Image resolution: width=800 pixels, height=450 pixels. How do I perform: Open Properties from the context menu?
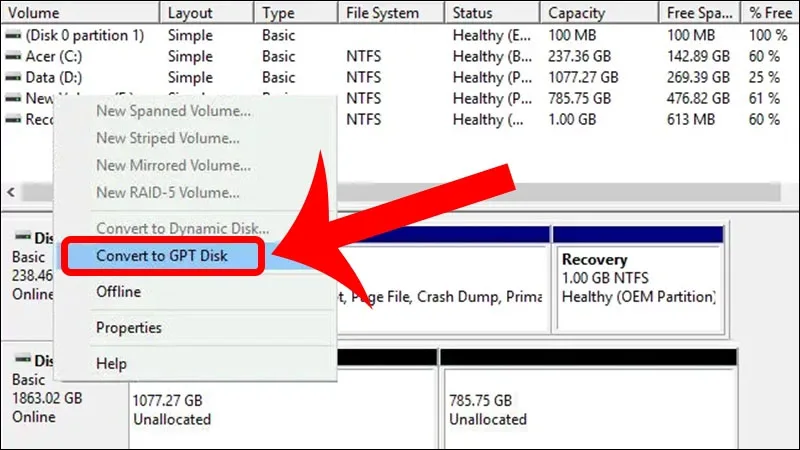[129, 328]
